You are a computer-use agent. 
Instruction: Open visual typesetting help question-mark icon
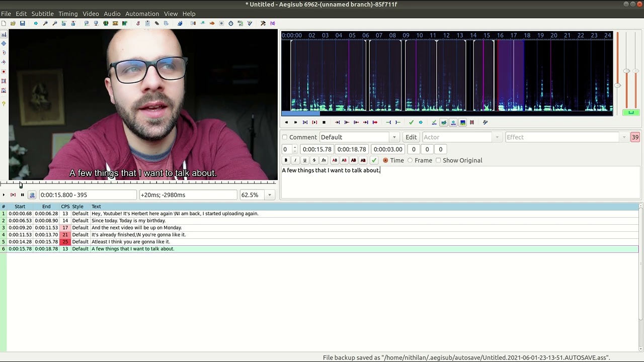(4, 104)
